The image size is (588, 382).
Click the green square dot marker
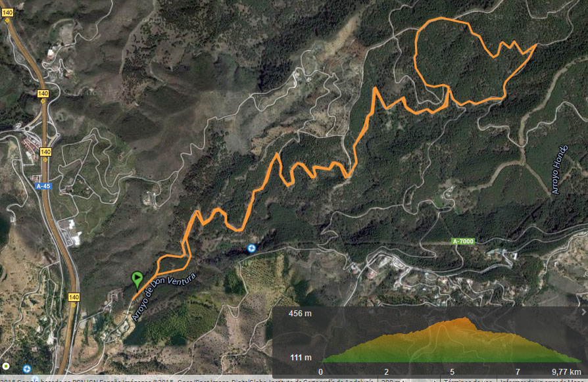[6, 366]
